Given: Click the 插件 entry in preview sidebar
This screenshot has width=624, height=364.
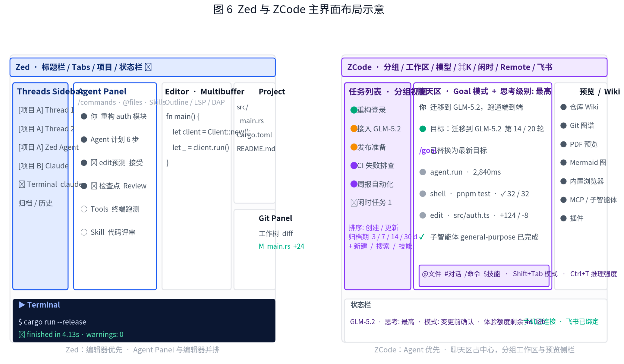Looking at the screenshot, I should pyautogui.click(x=576, y=218).
